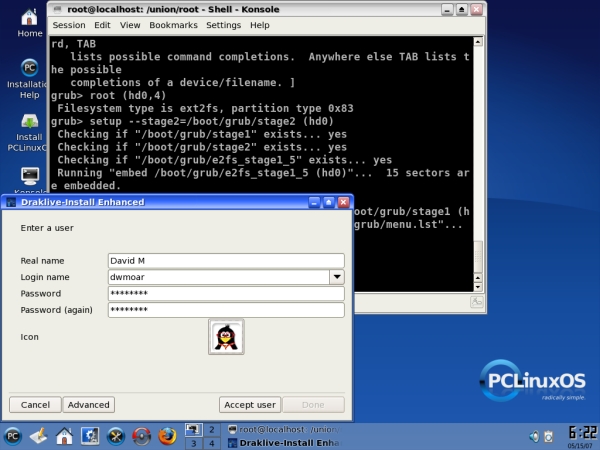Click the Konsole bottom-right corner tab icon
This screenshot has width=600, height=450.
point(476,302)
